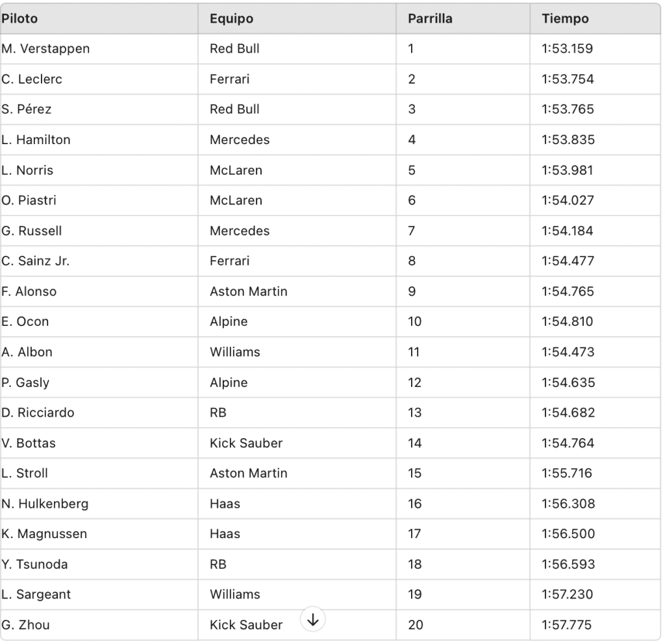Click the Y. Tsunoda name cell
The height and width of the screenshot is (644, 665).
coord(34,564)
